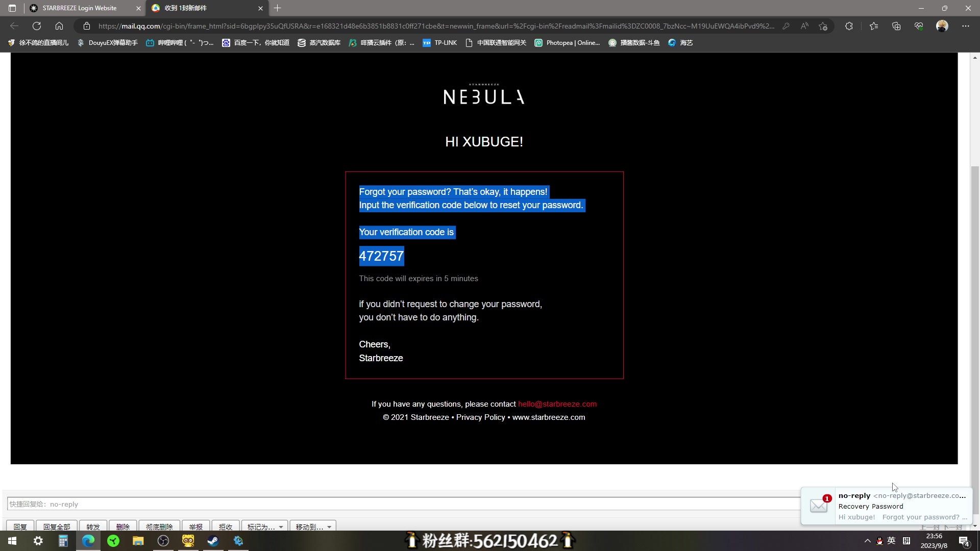
Task: Open the password manager key icon
Action: (x=786, y=26)
